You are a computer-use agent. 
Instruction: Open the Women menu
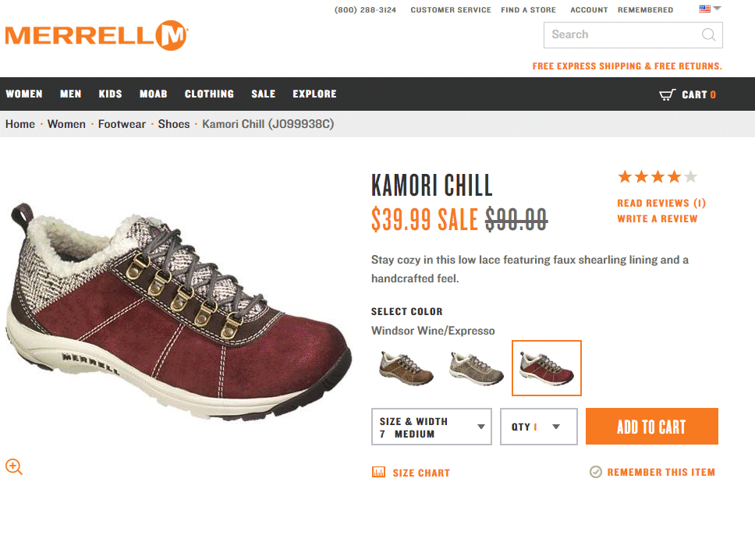click(x=24, y=94)
